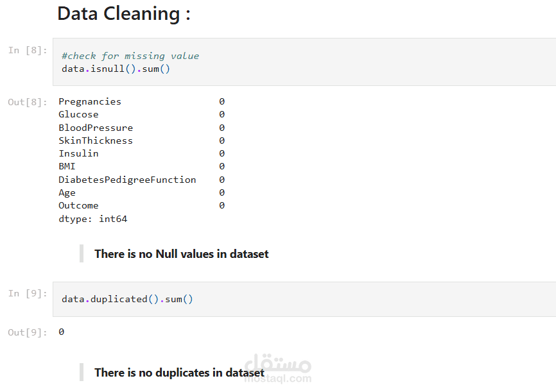Click the Out[8] output prompt
The width and height of the screenshot is (556, 392).
click(x=27, y=101)
